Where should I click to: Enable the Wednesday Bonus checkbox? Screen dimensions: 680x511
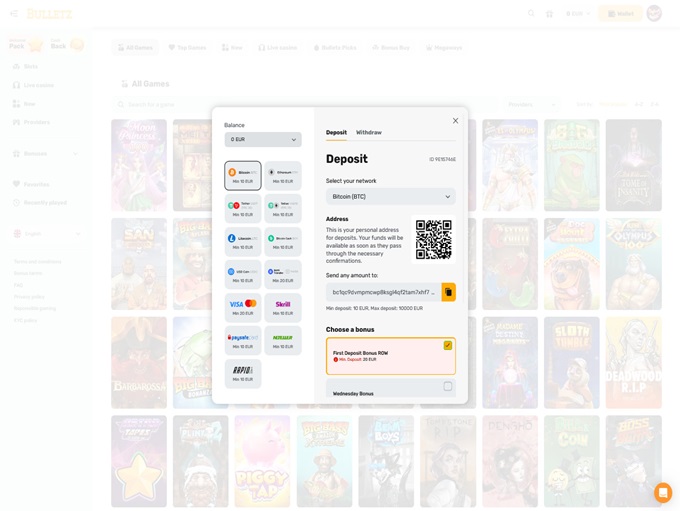447,386
